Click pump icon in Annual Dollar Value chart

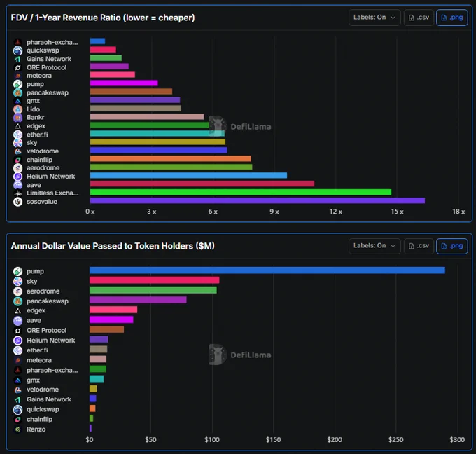[18, 271]
